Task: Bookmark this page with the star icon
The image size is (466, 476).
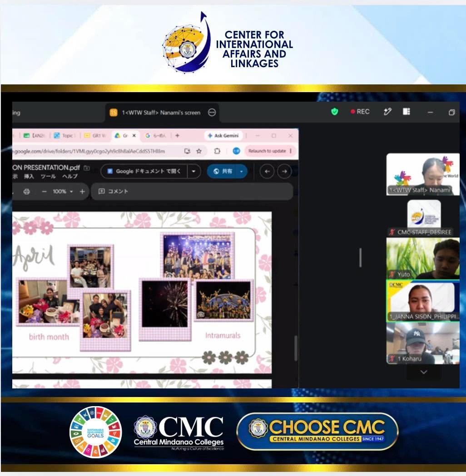Action: click(x=199, y=151)
